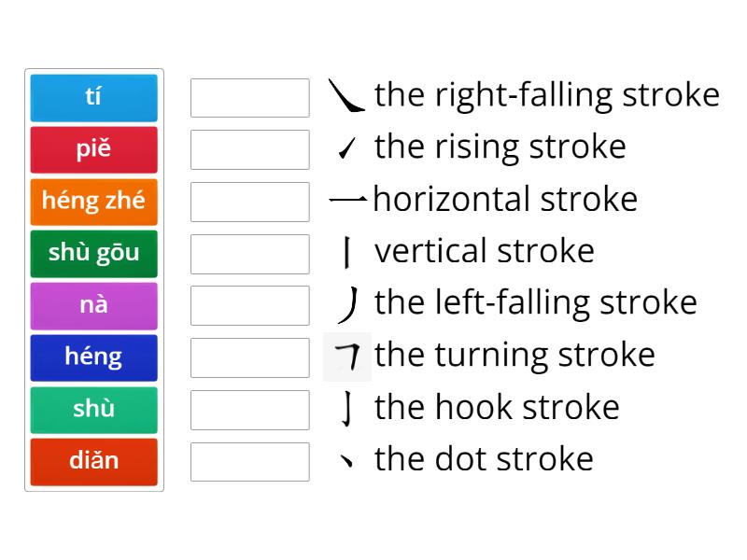Click the answer box beside the hook stroke
Image resolution: width=747 pixels, height=560 pixels.
coord(249,409)
